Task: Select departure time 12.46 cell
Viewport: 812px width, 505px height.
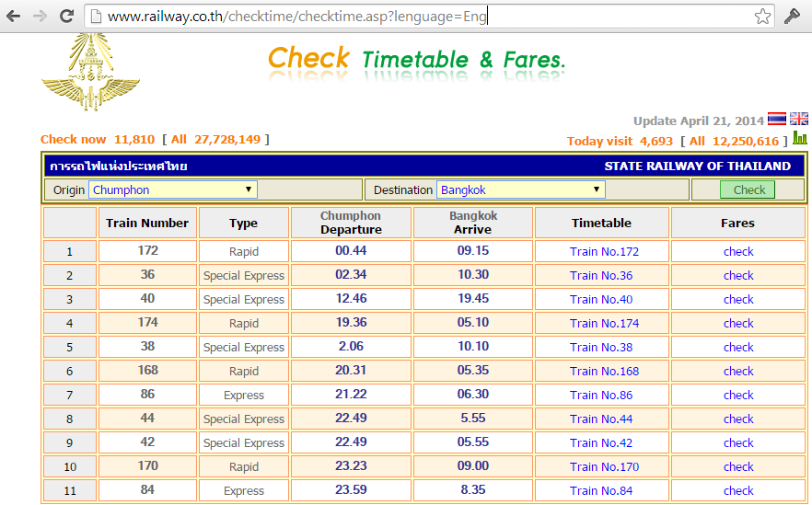Action: (x=351, y=299)
